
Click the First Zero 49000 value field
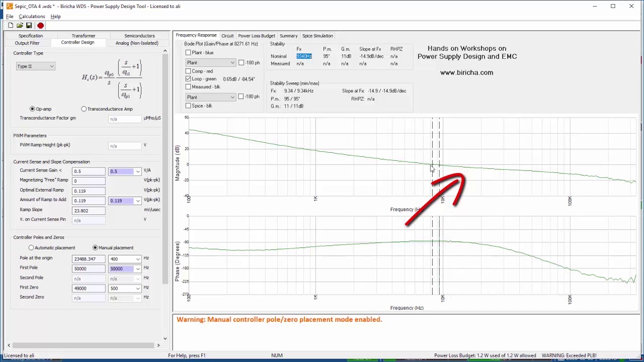click(x=89, y=288)
